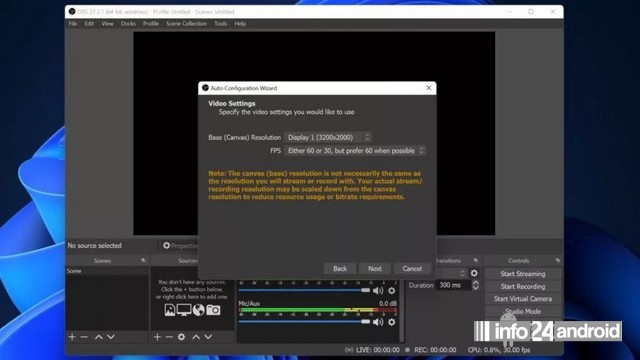This screenshot has height=360, width=640.
Task: Move source up arrow in Sources panel
Action: click(x=196, y=337)
